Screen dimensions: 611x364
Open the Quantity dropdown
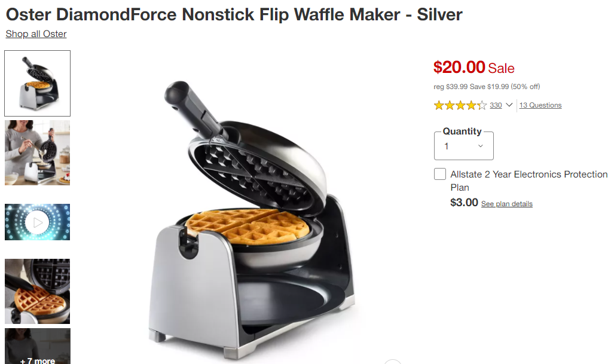pyautogui.click(x=464, y=146)
